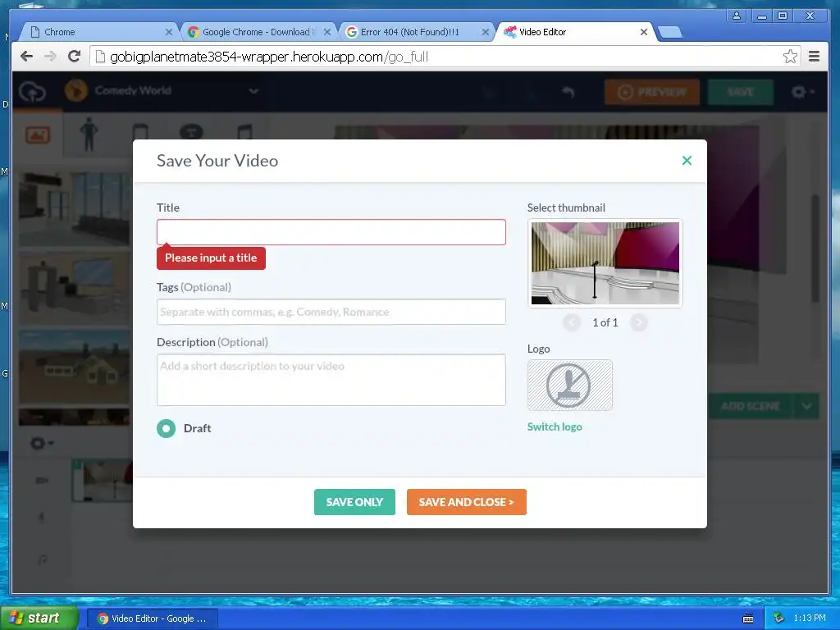Open the Windows start menu
This screenshot has height=630, width=840.
39,618
